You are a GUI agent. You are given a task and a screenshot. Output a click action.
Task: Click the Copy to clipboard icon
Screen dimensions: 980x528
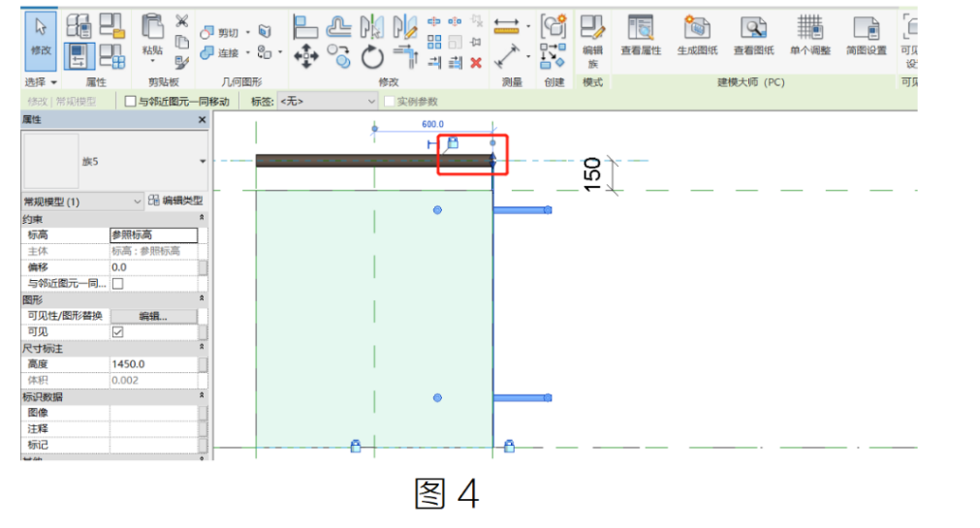[182, 42]
